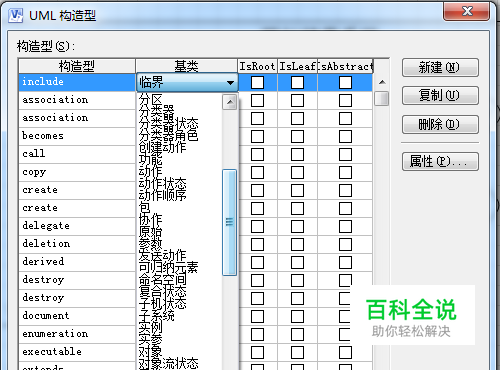Click the 删除(D) button

click(x=440, y=124)
